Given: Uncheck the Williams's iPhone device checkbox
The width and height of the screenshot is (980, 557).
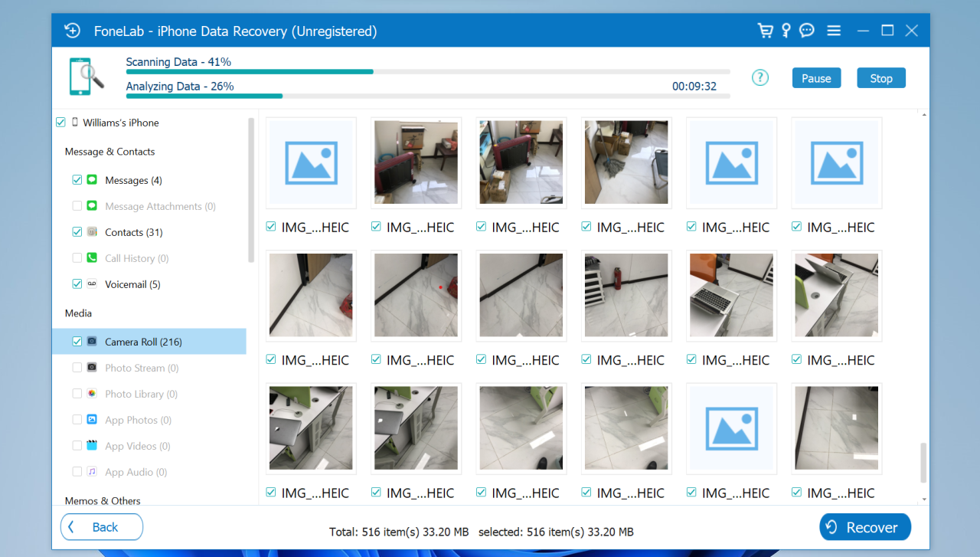Looking at the screenshot, I should point(60,123).
